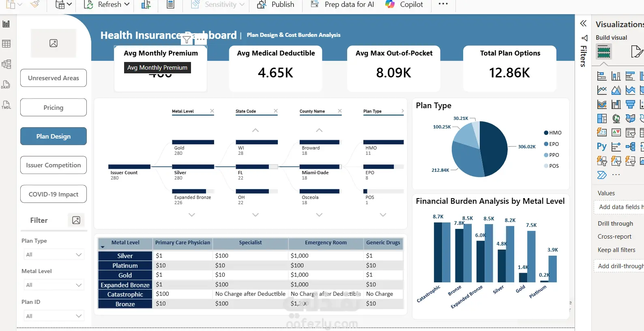644x331 pixels.
Task: Click the Publish button
Action: tap(276, 4)
